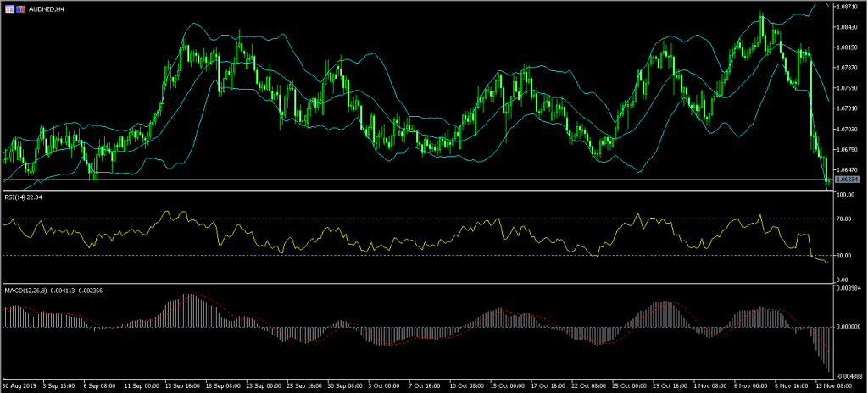
Task: Click the depth of market icon
Action: 20,8
